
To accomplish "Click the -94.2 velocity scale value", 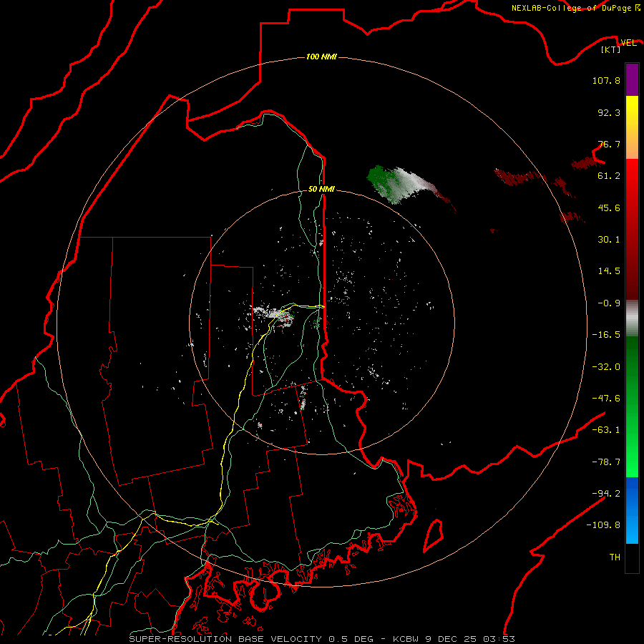I will coord(606,493).
